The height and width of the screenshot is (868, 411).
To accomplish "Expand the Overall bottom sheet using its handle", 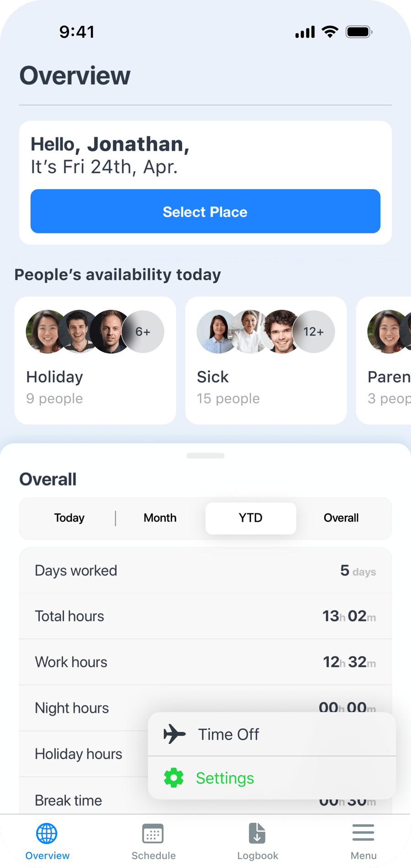I will (x=205, y=455).
